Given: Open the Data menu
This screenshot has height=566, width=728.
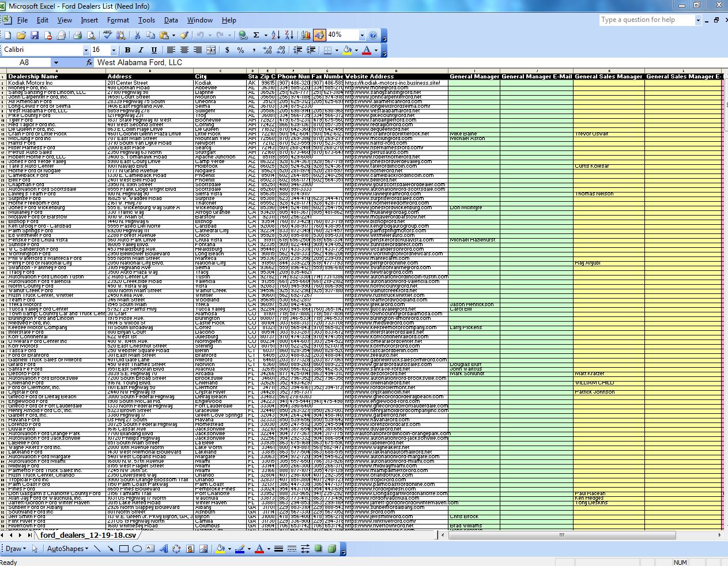Looking at the screenshot, I should 171,20.
